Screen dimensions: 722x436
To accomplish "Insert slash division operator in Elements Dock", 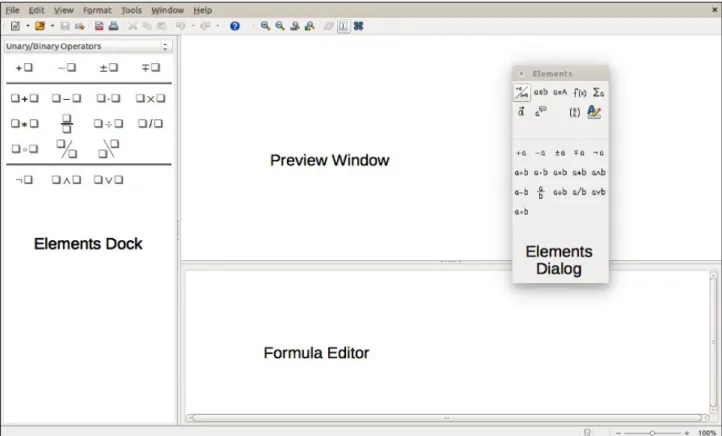I will pos(151,123).
